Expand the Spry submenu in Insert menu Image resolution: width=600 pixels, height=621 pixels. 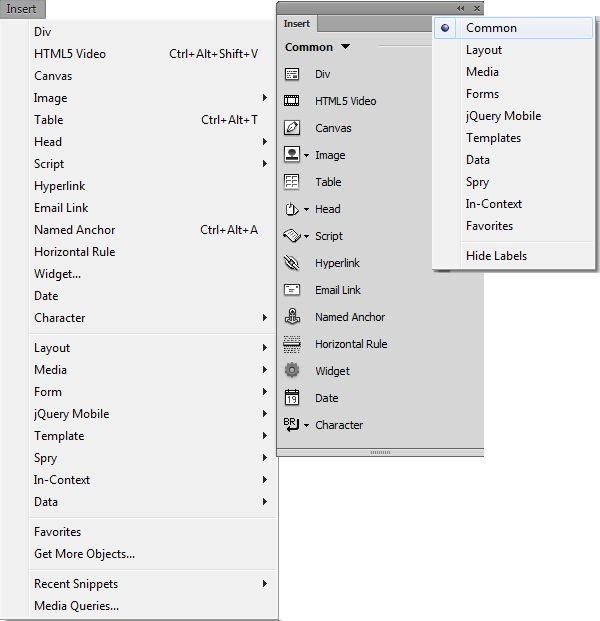pyautogui.click(x=265, y=457)
